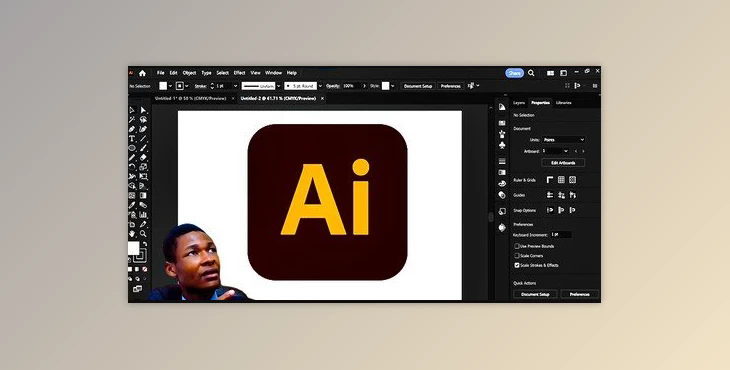
Task: Select the Hand tool
Action: (x=132, y=234)
